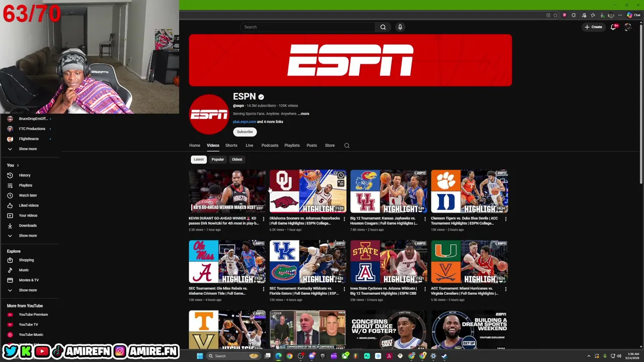Click Add to queue icon on Oklahoma thumbnail

341,184
